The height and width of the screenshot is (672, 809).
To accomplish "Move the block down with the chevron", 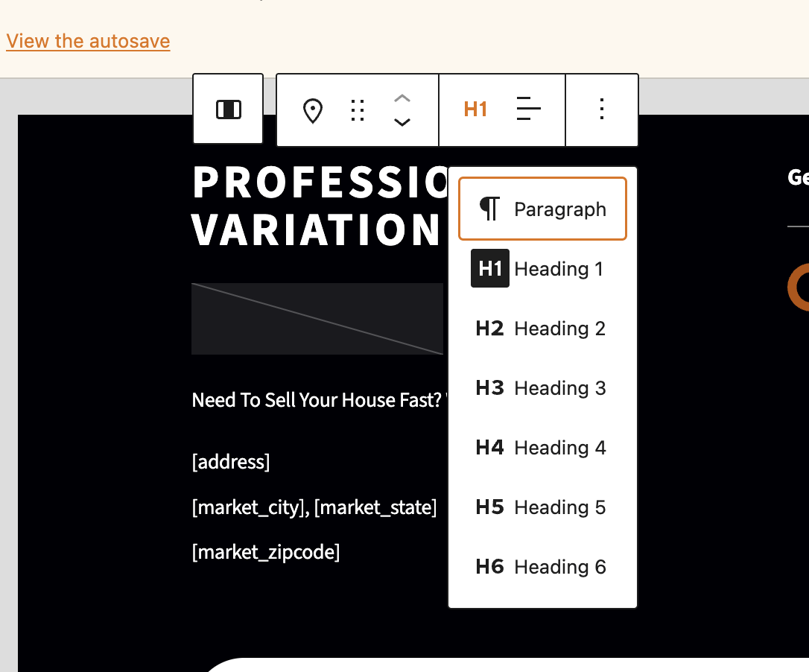I will tap(402, 123).
